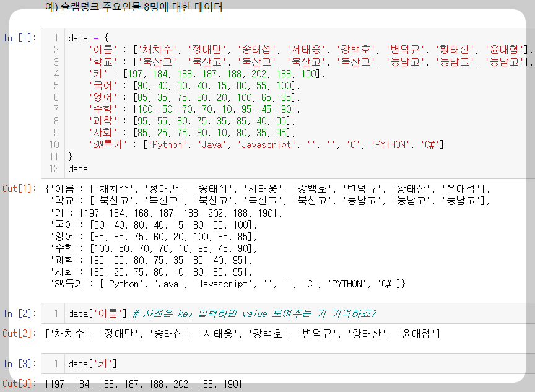This screenshot has height=392, width=535.
Task: Click the '학교' row in Out[1] output
Action: click(269, 200)
